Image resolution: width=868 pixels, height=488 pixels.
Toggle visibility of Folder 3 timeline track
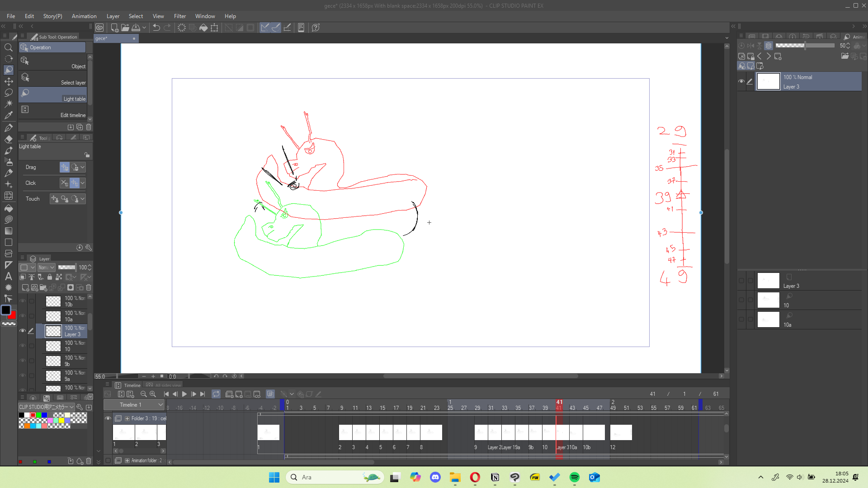(x=108, y=418)
